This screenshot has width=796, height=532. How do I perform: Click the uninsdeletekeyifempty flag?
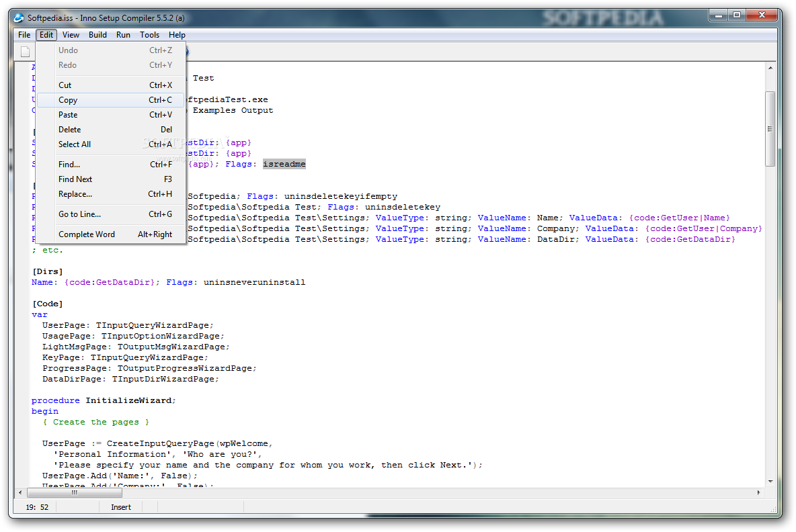pos(341,195)
